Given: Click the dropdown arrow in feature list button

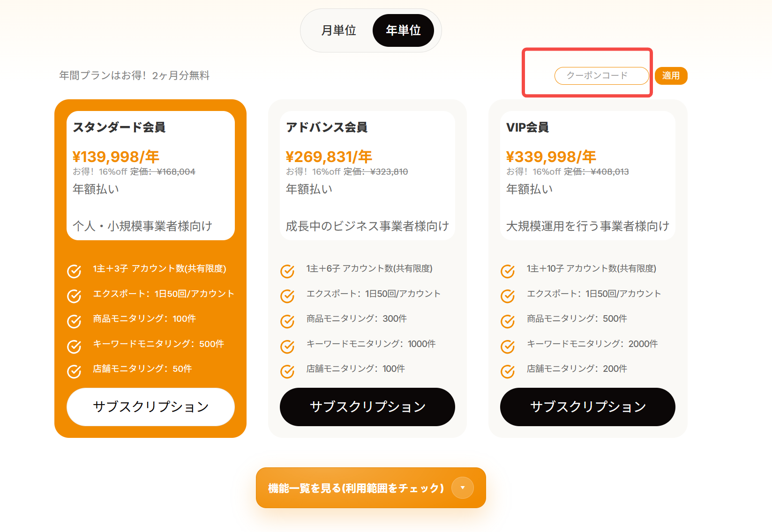Looking at the screenshot, I should (463, 488).
